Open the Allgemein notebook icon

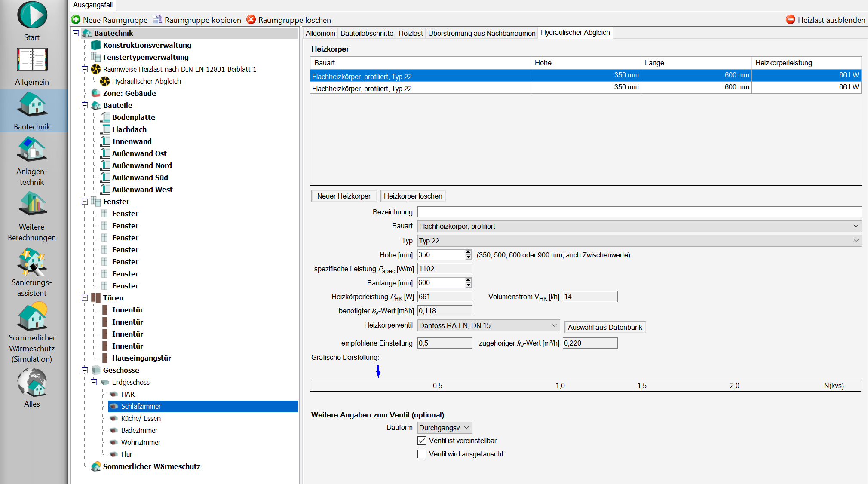[x=32, y=60]
